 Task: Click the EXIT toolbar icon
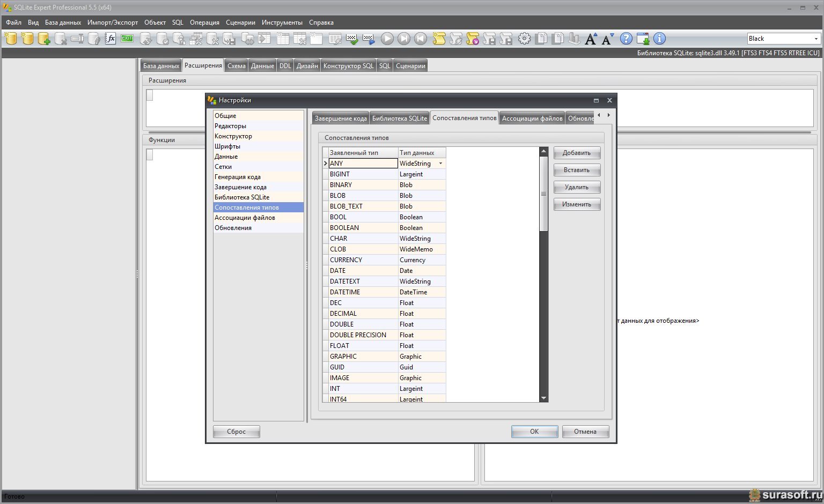[x=127, y=39]
